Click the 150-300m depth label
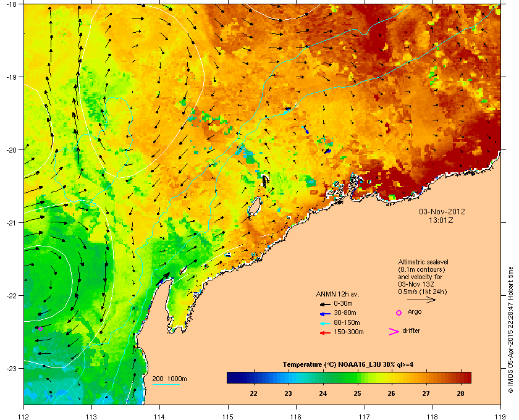The width and height of the screenshot is (519, 420). click(x=348, y=332)
